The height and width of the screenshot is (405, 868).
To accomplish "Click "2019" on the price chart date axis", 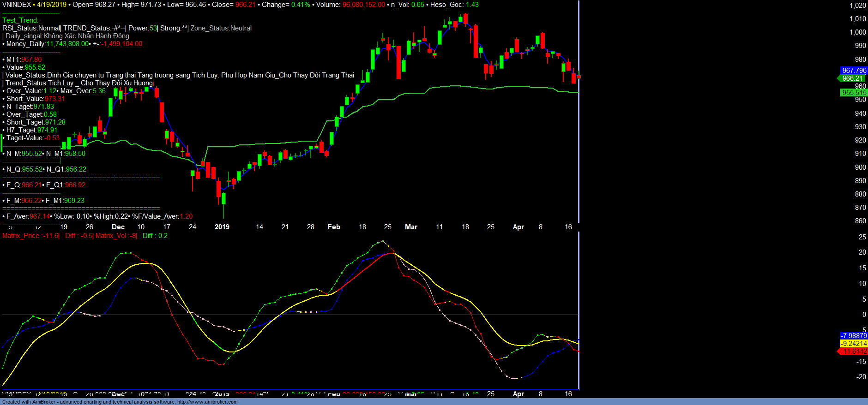I will point(222,227).
